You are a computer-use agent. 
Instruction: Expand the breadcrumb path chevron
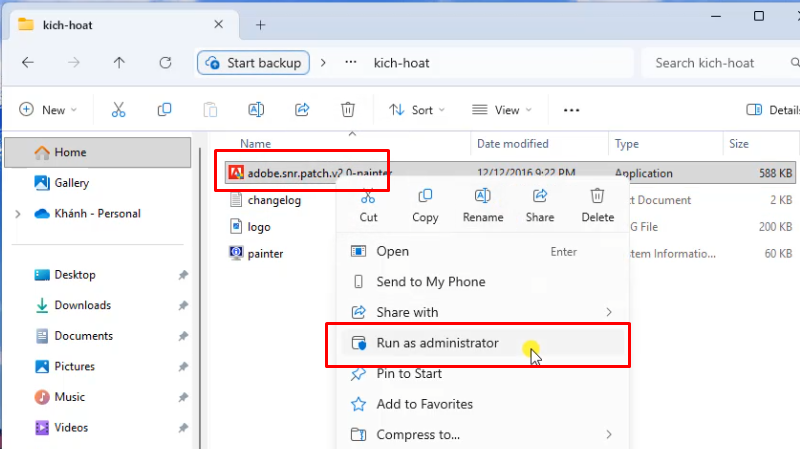[323, 63]
